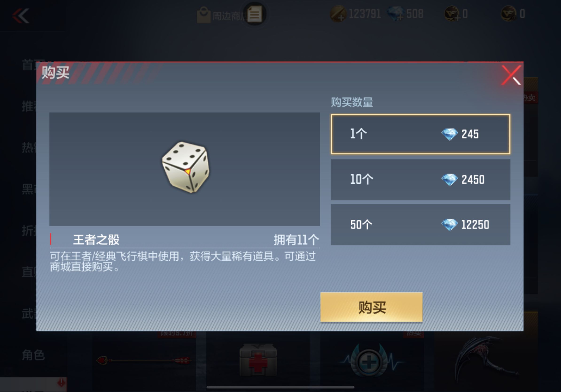This screenshot has height=392, width=561.
Task: Select the 10个 quantity option for 2450
Action: [420, 179]
